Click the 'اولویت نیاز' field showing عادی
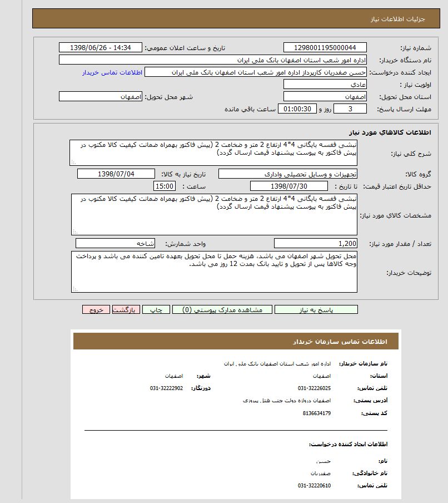Image resolution: width=448 pixels, height=503 pixels. (325, 85)
